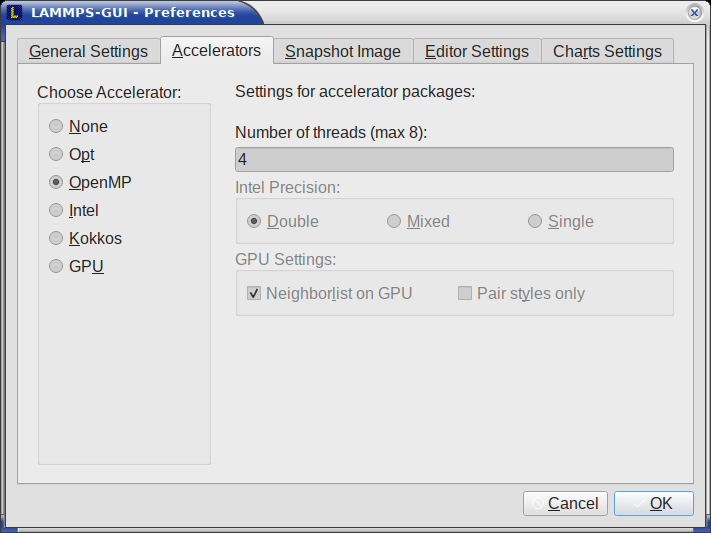Click the number of threads input field
The image size is (711, 533).
pos(454,159)
